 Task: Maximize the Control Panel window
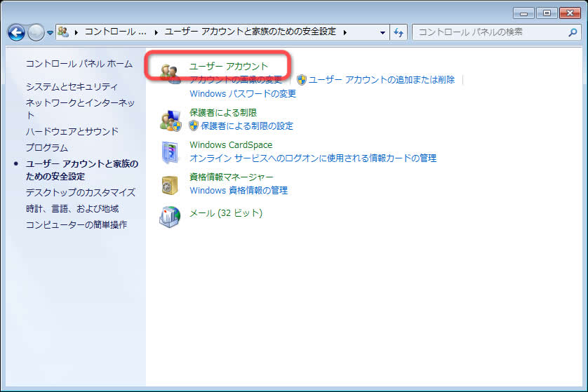(x=547, y=13)
